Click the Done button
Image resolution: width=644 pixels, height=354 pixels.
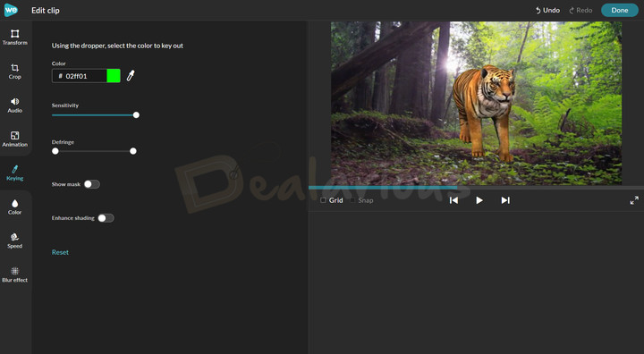[x=620, y=10]
